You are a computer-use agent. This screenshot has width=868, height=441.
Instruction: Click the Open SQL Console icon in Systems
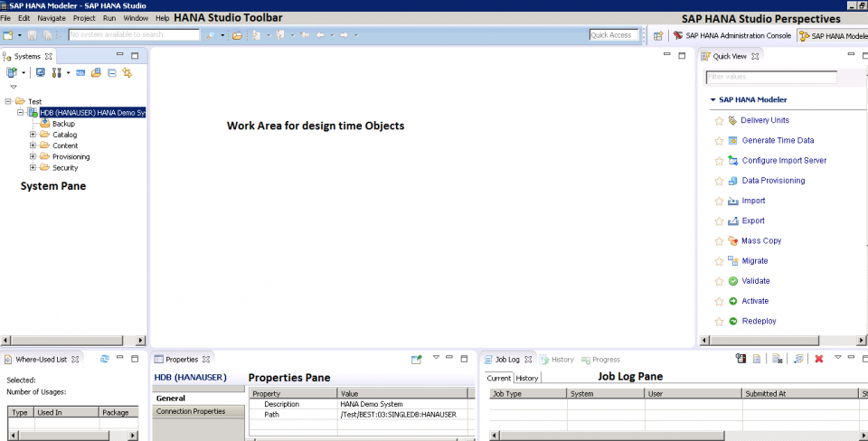click(x=80, y=72)
